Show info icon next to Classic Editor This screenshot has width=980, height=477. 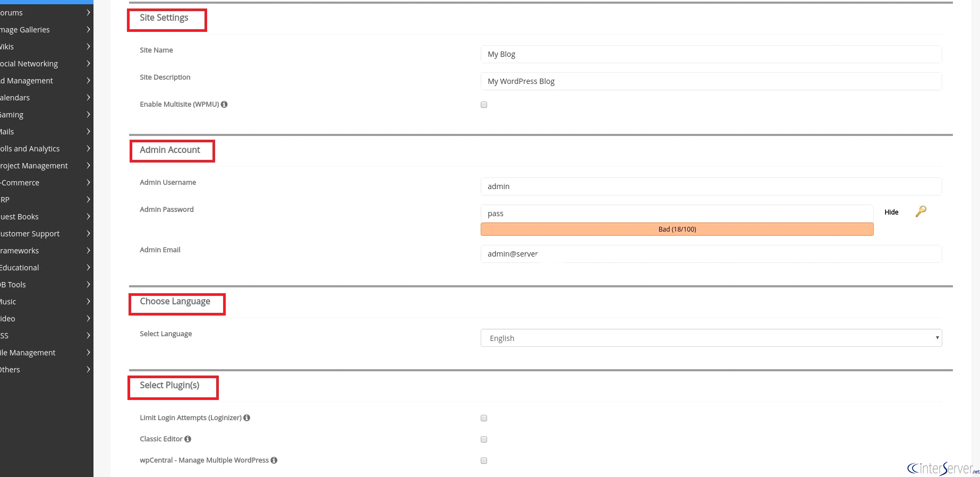click(x=188, y=439)
